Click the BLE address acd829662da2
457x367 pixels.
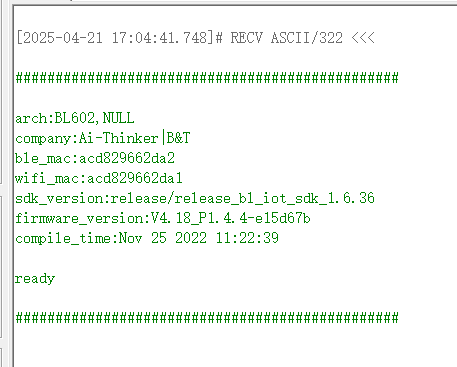coord(127,158)
